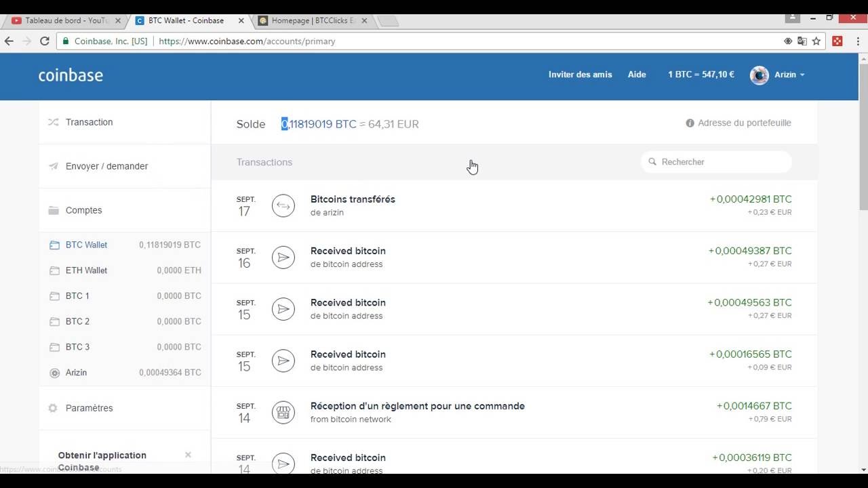Image resolution: width=868 pixels, height=488 pixels.
Task: Close the BTCClicks browser tab
Action: point(364,21)
